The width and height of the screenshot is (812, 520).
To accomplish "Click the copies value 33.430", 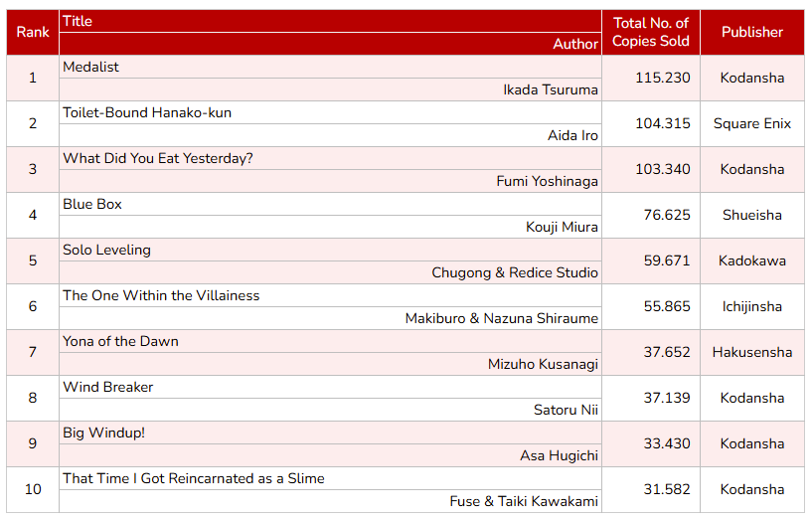I will tap(667, 443).
